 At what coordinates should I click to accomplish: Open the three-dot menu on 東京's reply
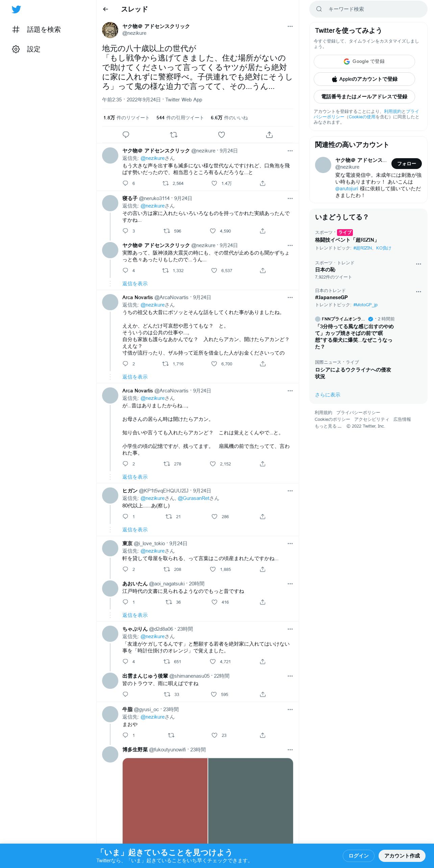(x=290, y=544)
